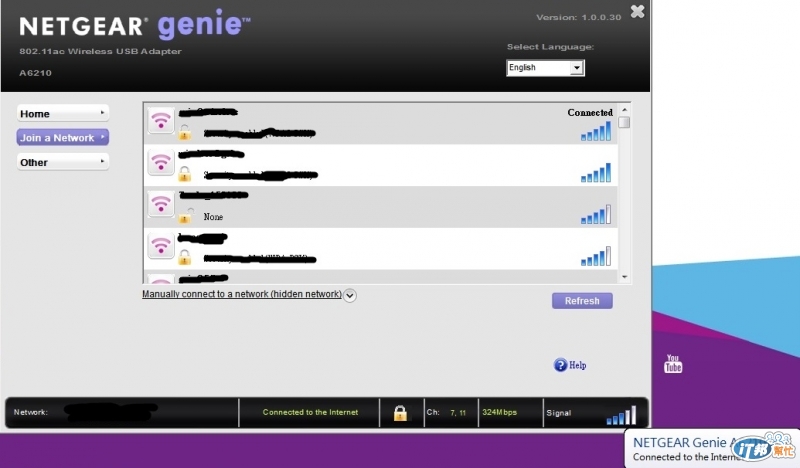Click the scroll down arrow of network list
Image resolution: width=800 pixels, height=468 pixels.
coord(624,277)
